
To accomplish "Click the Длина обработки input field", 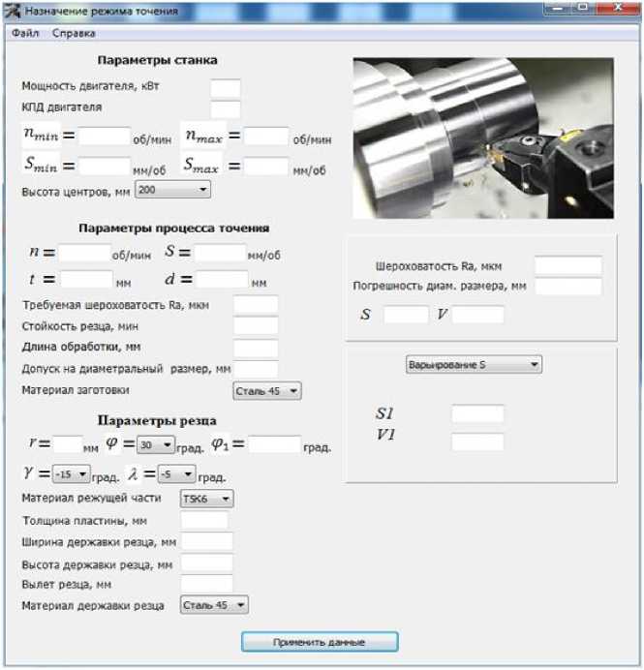I will pos(256,348).
